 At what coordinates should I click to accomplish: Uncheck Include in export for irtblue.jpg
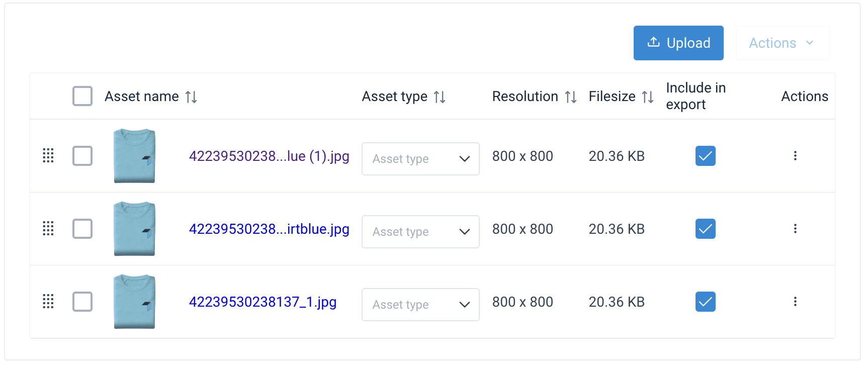(x=705, y=229)
